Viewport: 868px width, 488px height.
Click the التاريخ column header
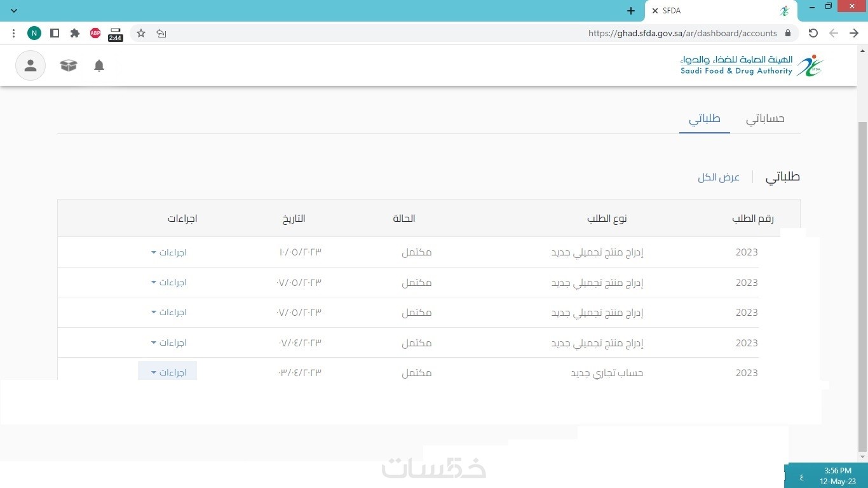(294, 219)
